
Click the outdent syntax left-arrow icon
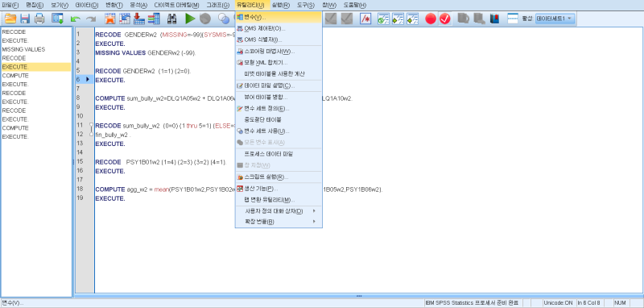coord(412,19)
